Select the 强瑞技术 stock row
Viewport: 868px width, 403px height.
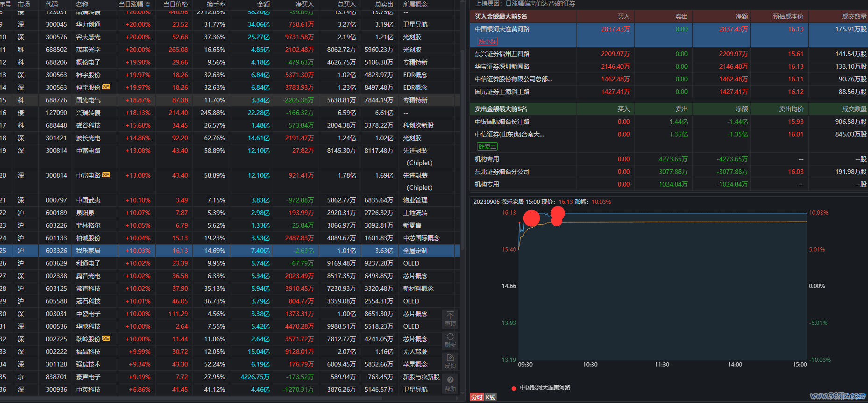(230, 364)
